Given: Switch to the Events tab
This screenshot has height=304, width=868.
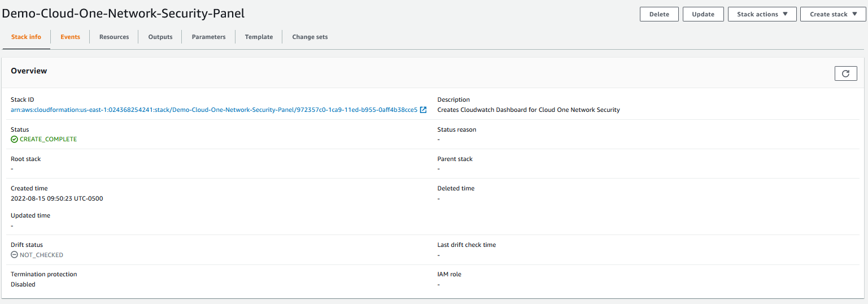Looking at the screenshot, I should click(x=70, y=37).
